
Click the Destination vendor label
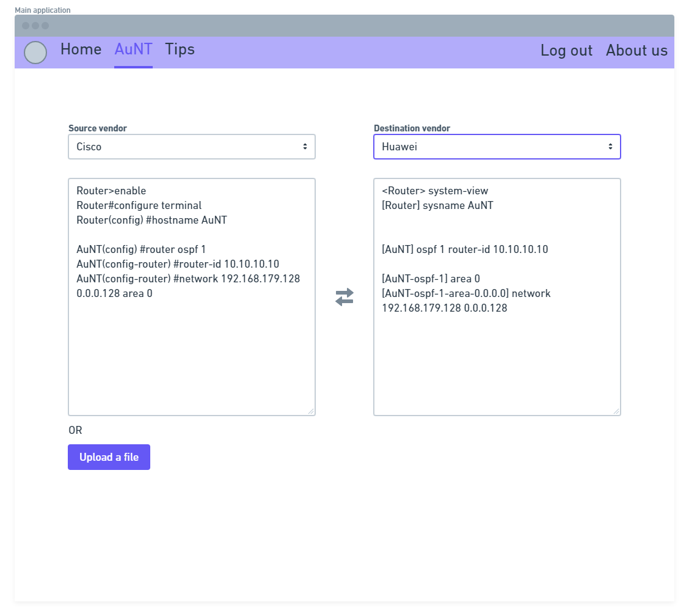412,128
